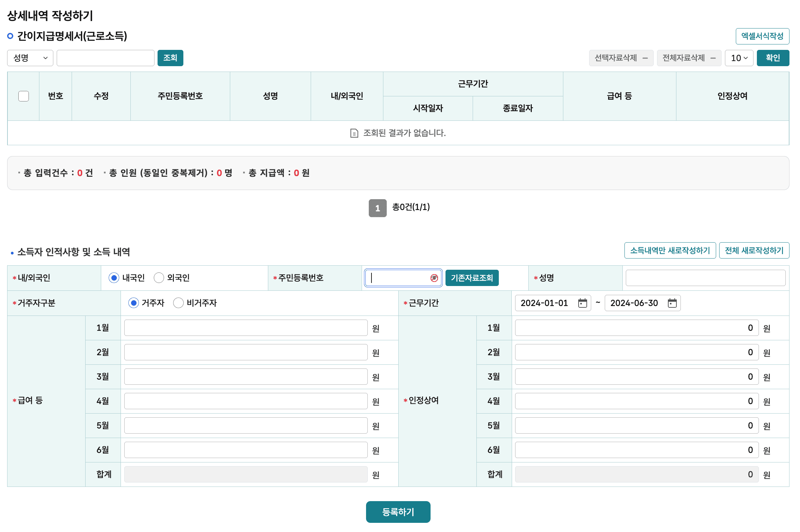800x532 pixels.
Task: Click the 시작일자 column header
Action: pyautogui.click(x=428, y=108)
